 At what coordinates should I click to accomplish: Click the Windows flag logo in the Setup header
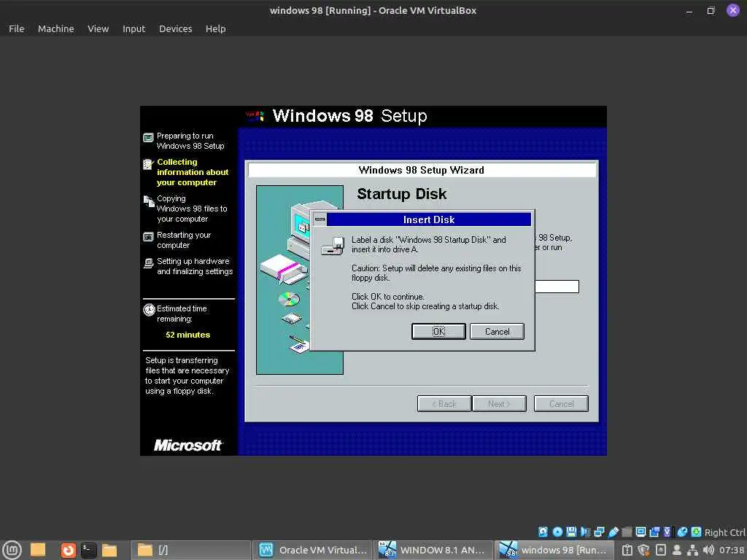coord(255,116)
